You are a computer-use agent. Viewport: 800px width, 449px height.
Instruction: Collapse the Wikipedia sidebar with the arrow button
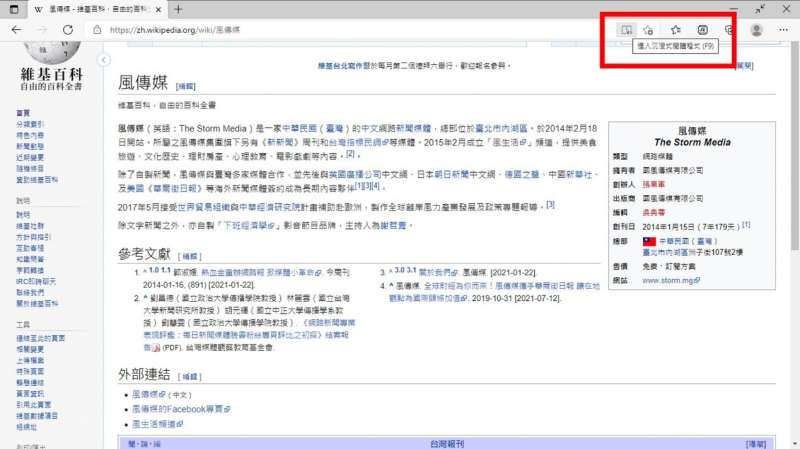pyautogui.click(x=104, y=60)
